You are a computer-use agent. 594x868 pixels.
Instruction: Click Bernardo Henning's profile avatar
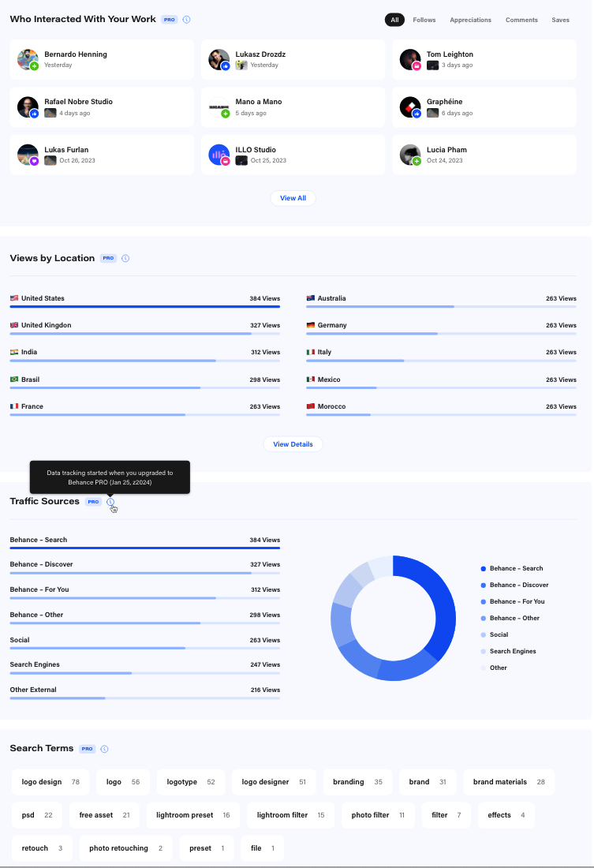[x=28, y=59]
